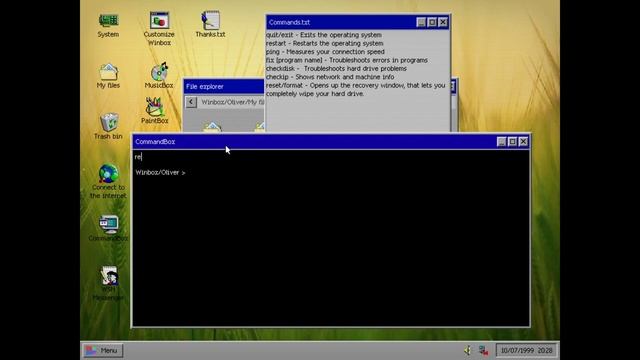
Task: Click the network tray icon
Action: click(x=484, y=350)
